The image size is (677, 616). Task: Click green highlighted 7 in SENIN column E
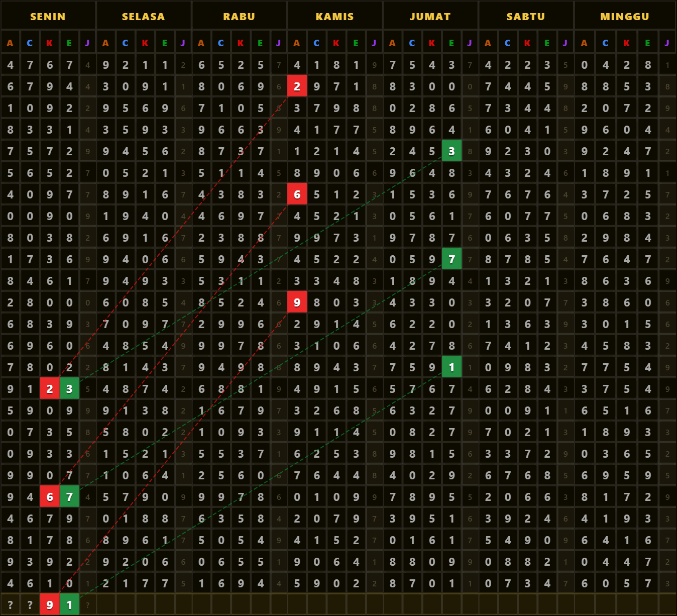[x=69, y=497]
